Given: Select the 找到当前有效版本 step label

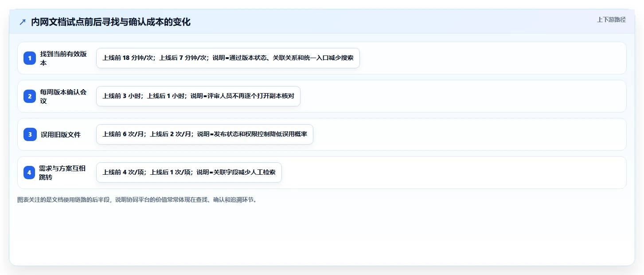Looking at the screenshot, I should [63, 58].
